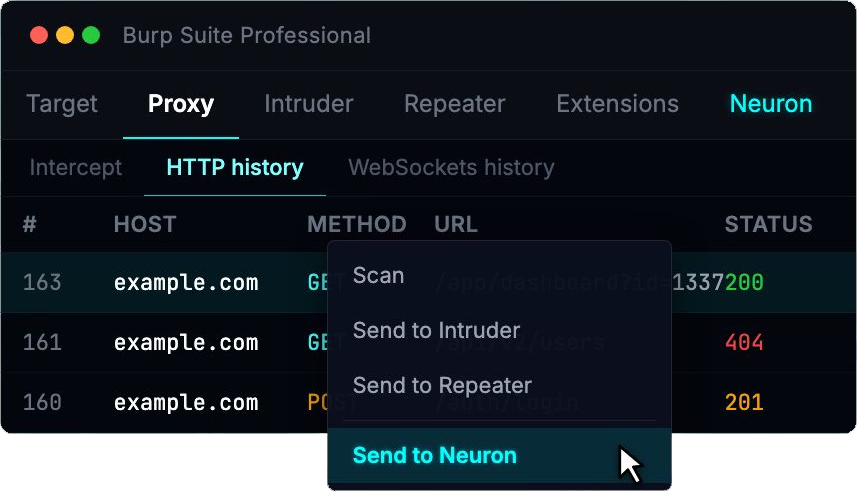Select the HTTP history sub-tab

tap(235, 167)
